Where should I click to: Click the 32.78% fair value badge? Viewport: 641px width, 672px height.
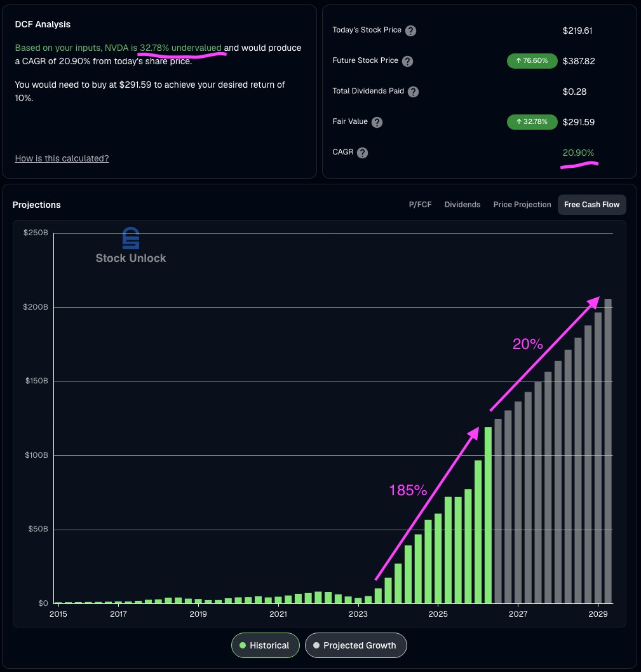coord(532,121)
